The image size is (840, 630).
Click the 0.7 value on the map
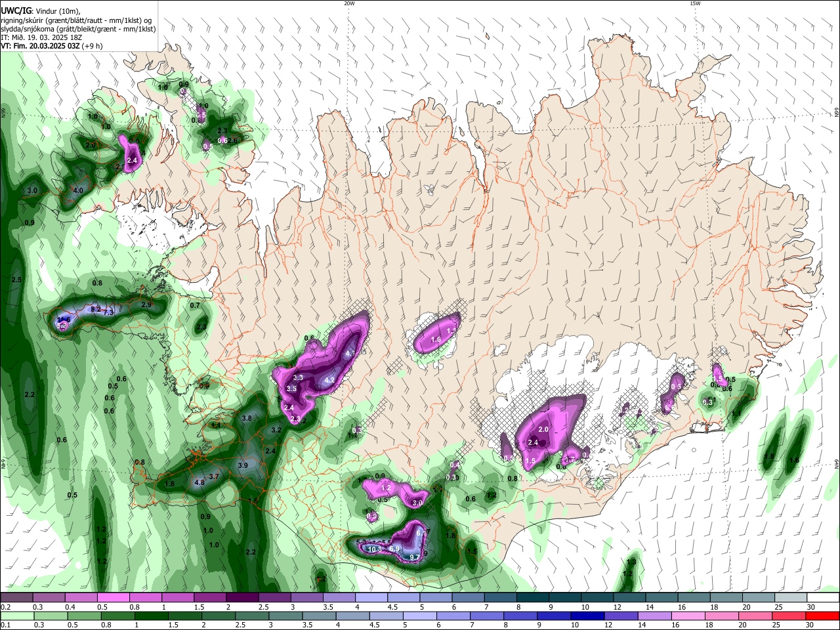pyautogui.click(x=195, y=306)
